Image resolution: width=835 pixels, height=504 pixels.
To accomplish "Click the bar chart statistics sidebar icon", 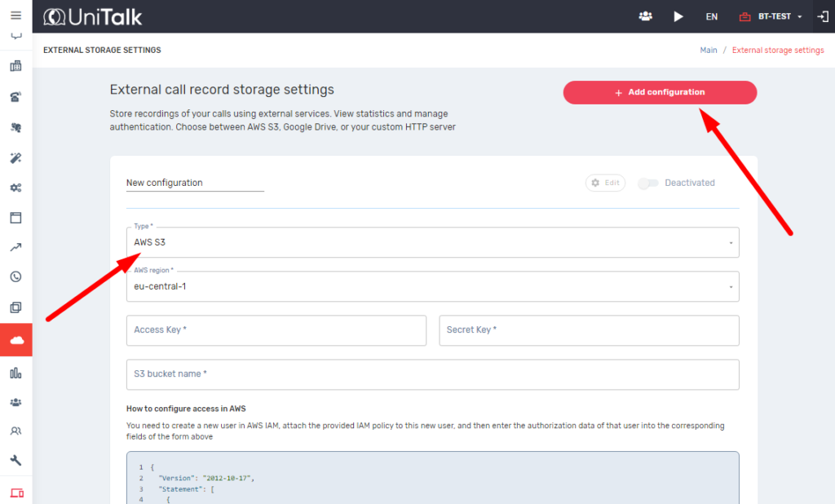I will [x=15, y=373].
